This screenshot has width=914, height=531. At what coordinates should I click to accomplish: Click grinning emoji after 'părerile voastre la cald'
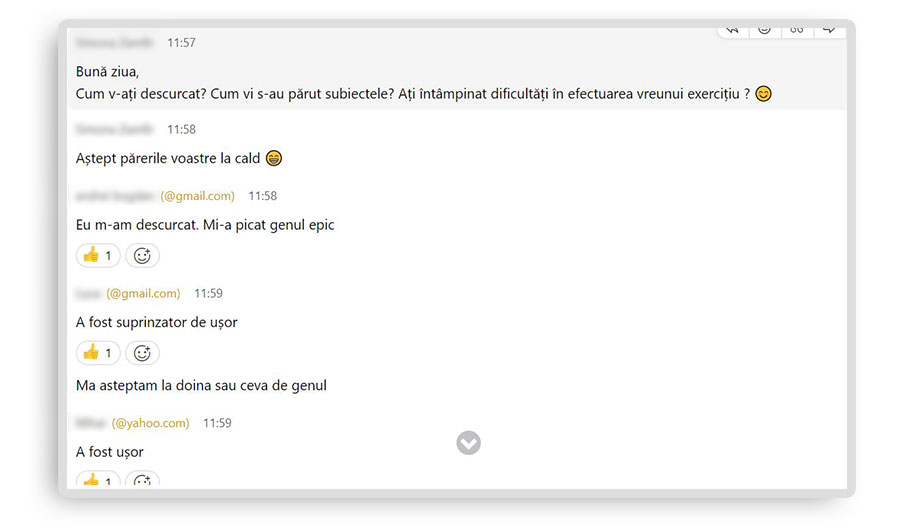click(x=274, y=158)
